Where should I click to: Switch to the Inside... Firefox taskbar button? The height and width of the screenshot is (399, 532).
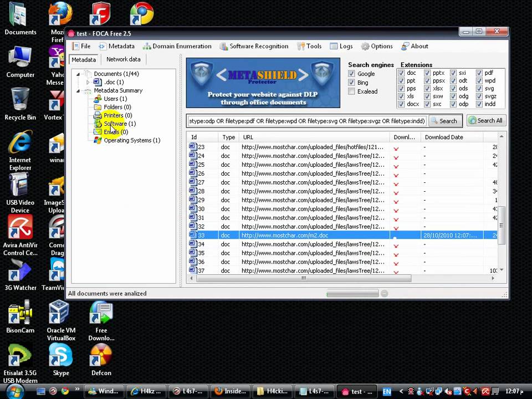pyautogui.click(x=231, y=391)
